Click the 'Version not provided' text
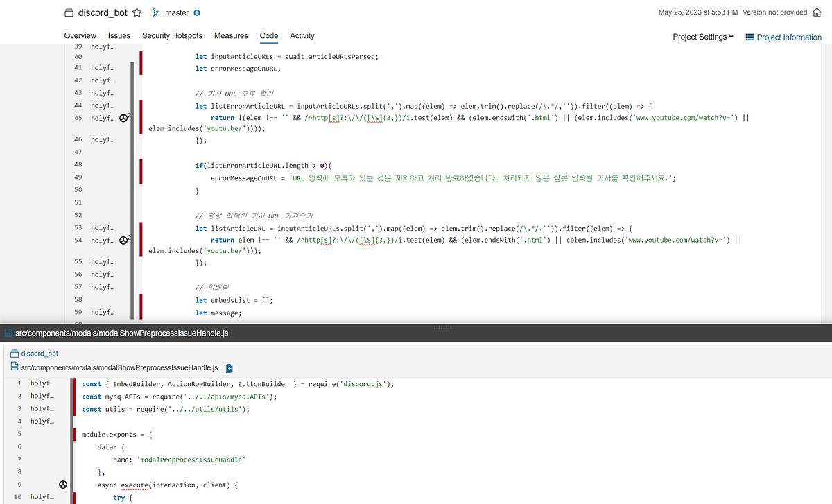 [774, 12]
